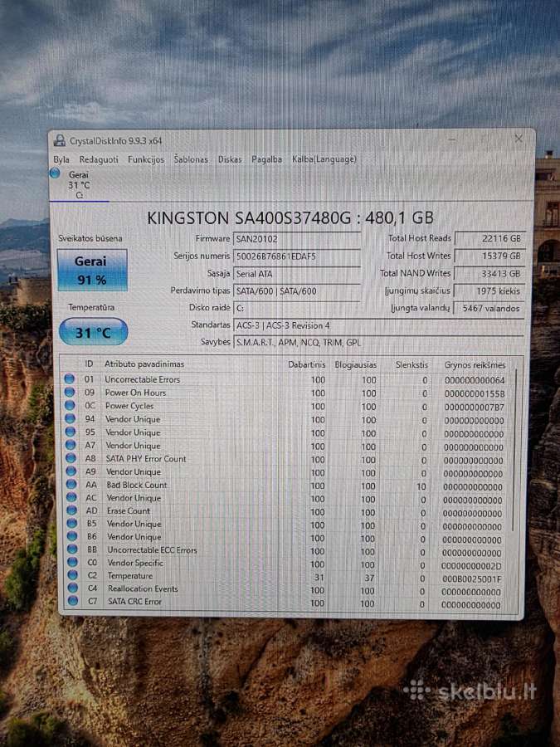Click the status icon for Reallocation Events row
This screenshot has width=560, height=747.
73,588
